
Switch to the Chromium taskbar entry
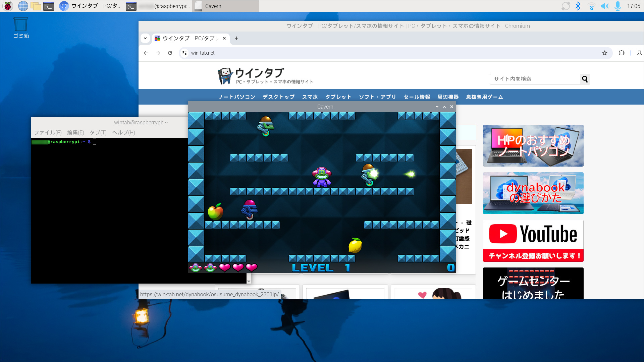tap(90, 6)
